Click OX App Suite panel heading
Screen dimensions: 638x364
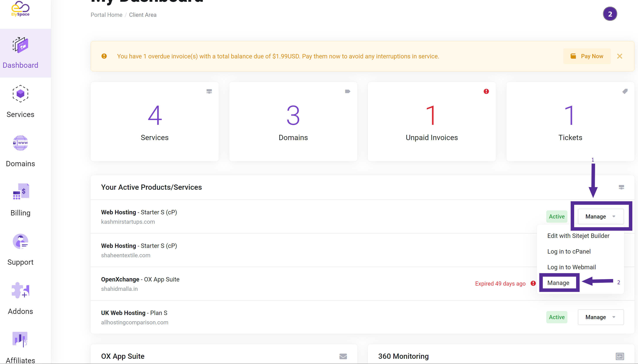click(x=123, y=356)
